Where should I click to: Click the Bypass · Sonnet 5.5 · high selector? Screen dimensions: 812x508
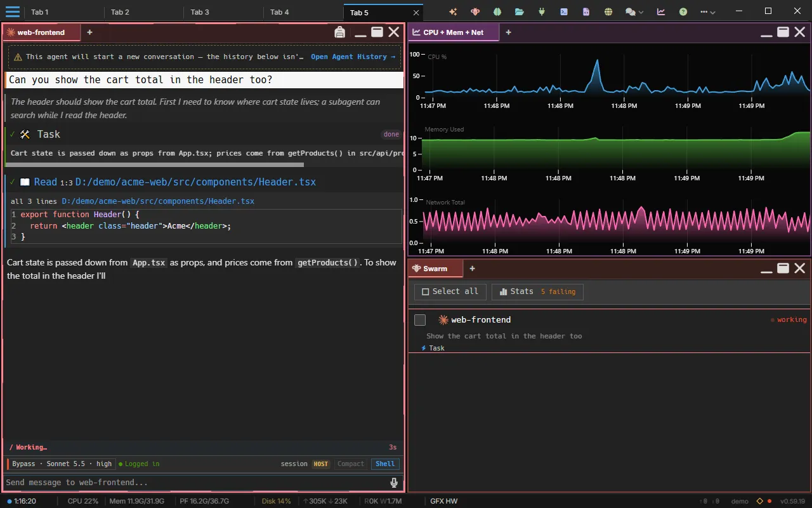(x=62, y=464)
